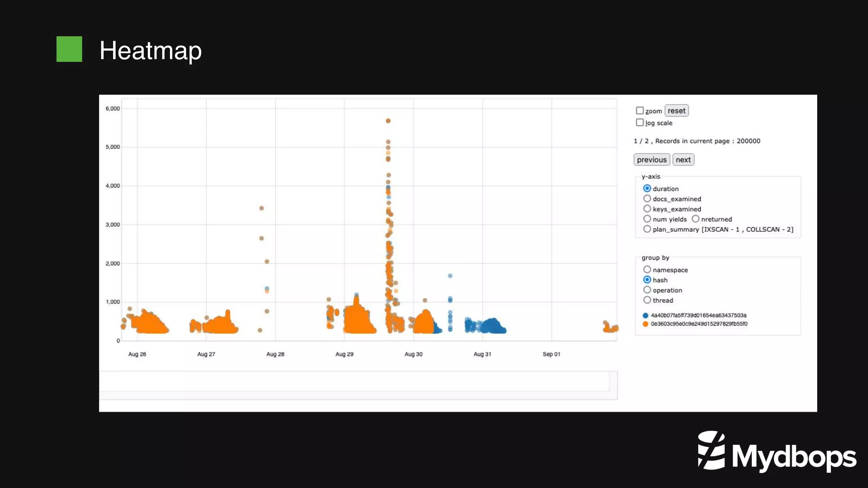Click the reset button
This screenshot has height=488, width=868.
[676, 111]
